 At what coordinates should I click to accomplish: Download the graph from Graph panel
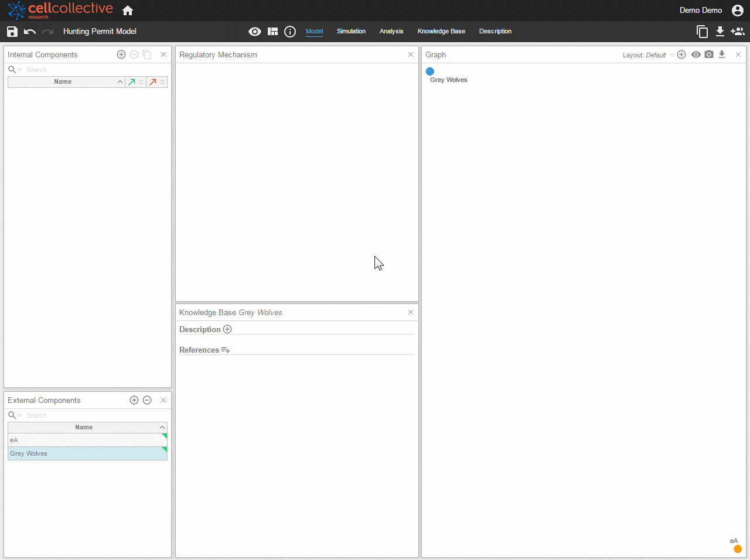(722, 54)
